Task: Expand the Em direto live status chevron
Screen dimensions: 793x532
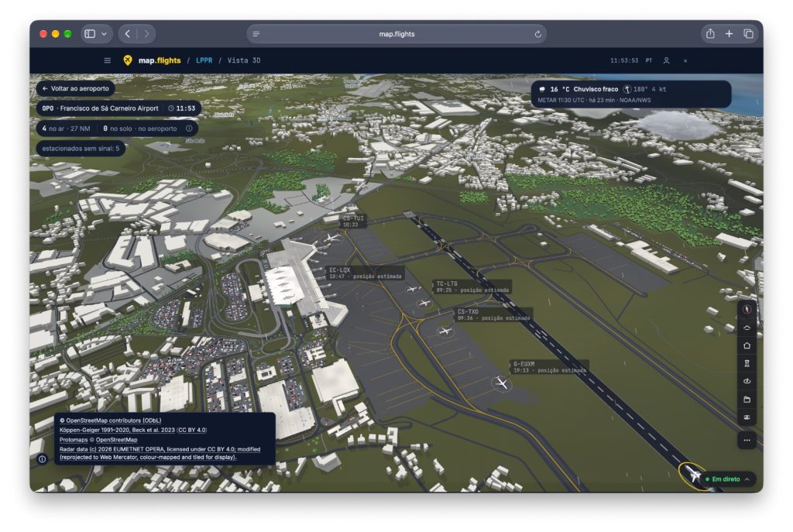Action: 747,479
